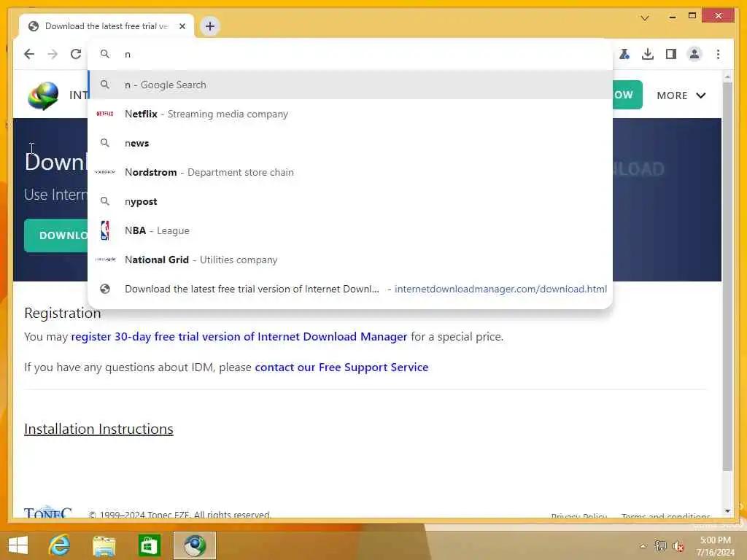Open the tab search chevron
This screenshot has height=560, width=747.
(645, 18)
